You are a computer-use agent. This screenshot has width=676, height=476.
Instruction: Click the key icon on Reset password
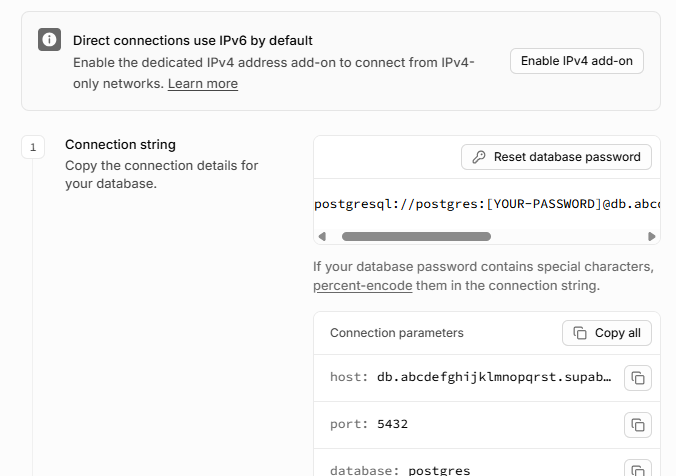tap(479, 157)
